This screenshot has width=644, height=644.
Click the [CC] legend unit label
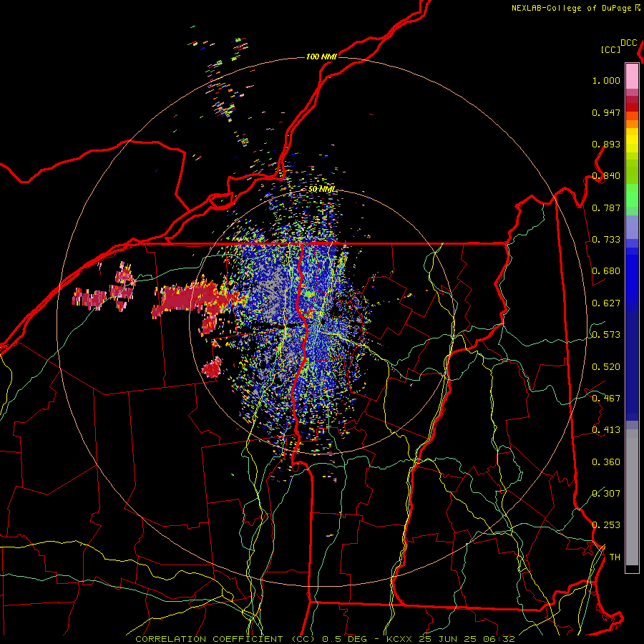pos(610,49)
